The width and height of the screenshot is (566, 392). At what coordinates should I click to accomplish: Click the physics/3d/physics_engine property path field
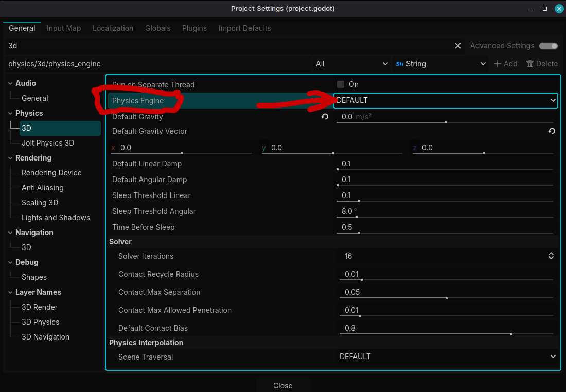click(x=157, y=64)
